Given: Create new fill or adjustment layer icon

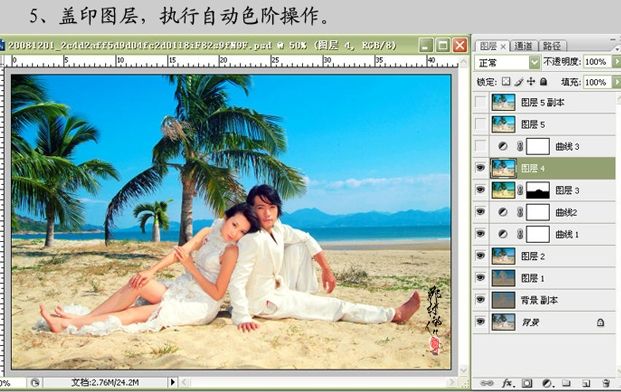Looking at the screenshot, I should tap(547, 383).
